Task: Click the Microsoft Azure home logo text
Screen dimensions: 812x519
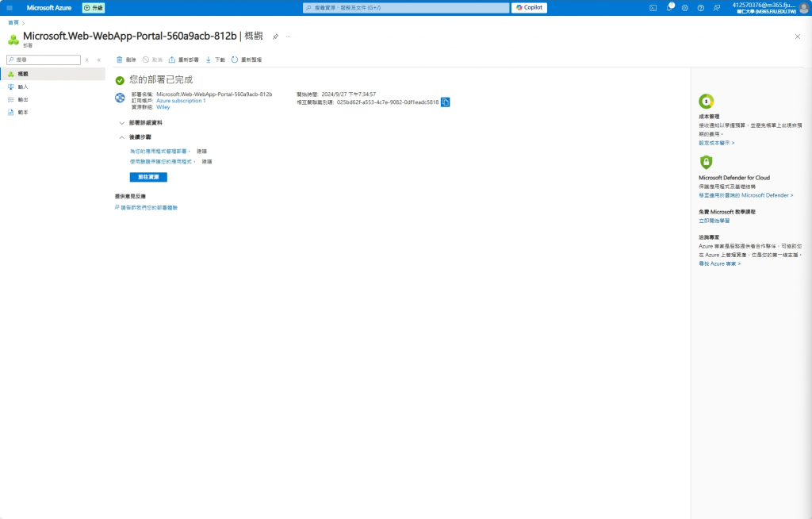Action: click(49, 8)
